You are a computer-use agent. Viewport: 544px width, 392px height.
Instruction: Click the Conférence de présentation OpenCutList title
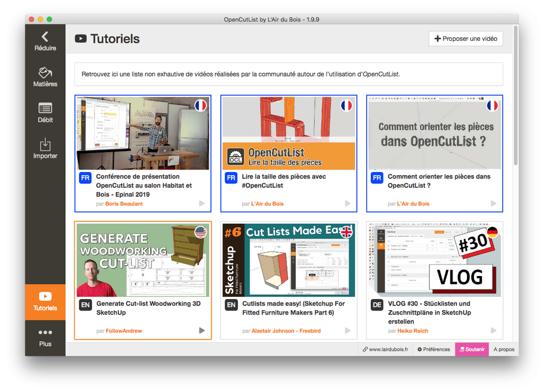click(x=144, y=185)
